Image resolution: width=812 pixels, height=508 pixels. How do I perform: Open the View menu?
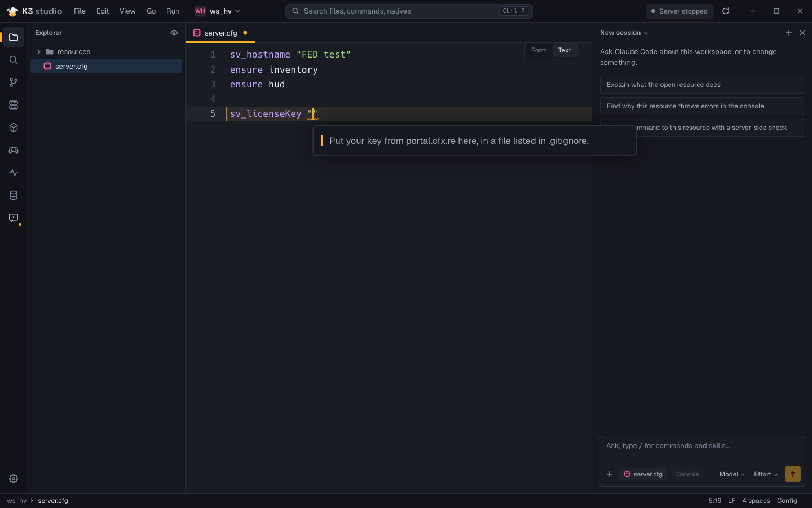127,11
